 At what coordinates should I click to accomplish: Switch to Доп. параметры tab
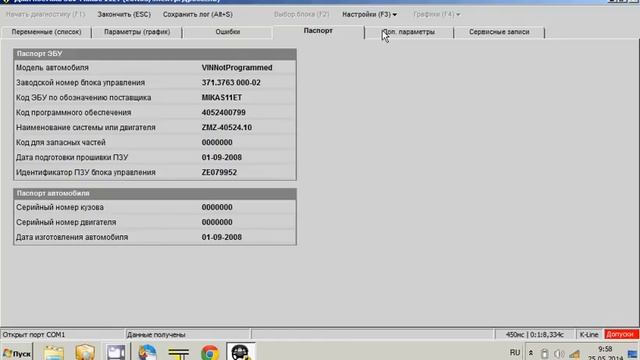[409, 32]
